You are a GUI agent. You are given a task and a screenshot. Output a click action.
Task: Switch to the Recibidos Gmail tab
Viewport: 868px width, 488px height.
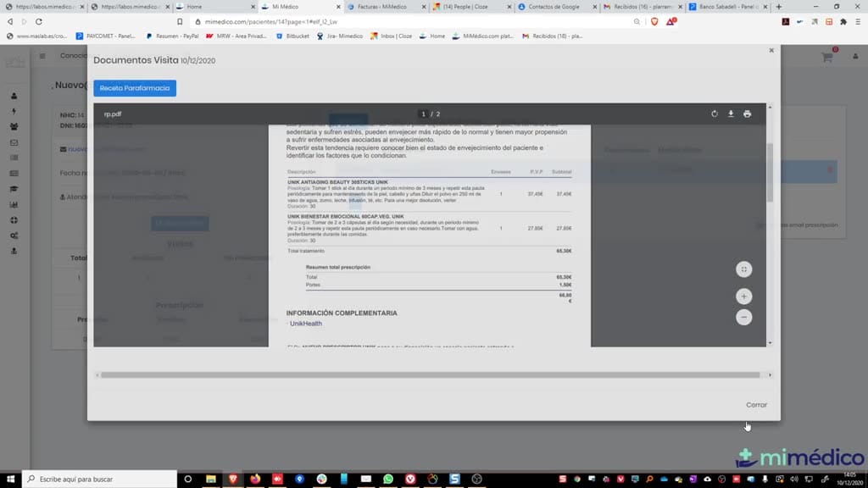click(x=643, y=7)
